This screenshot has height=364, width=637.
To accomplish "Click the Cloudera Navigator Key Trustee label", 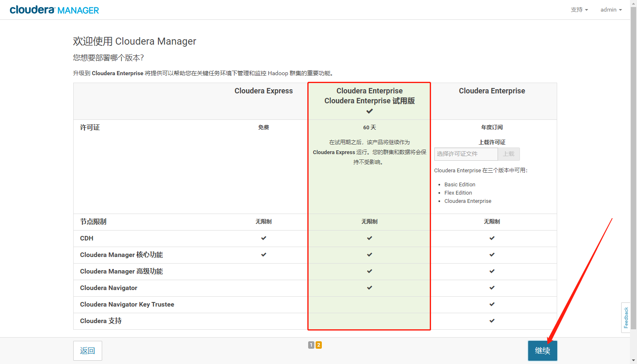I will pos(127,304).
